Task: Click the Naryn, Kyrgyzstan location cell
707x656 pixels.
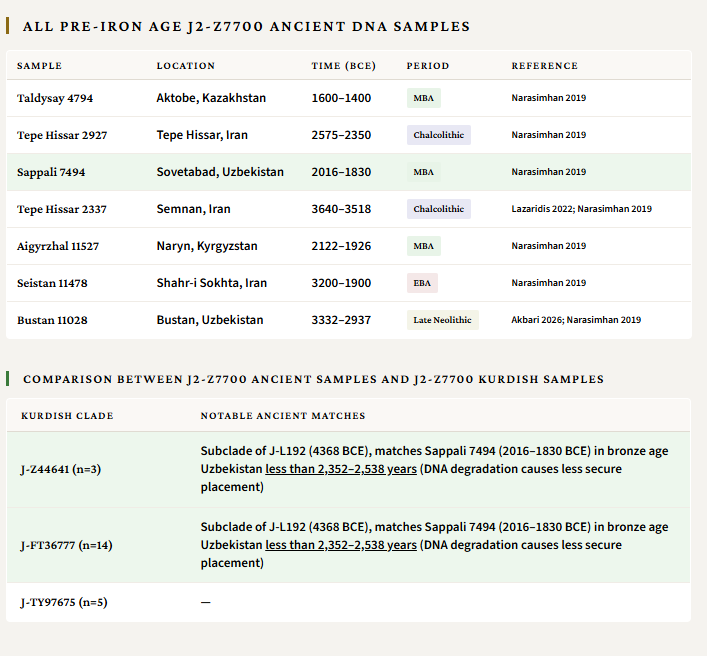Action: (207, 246)
